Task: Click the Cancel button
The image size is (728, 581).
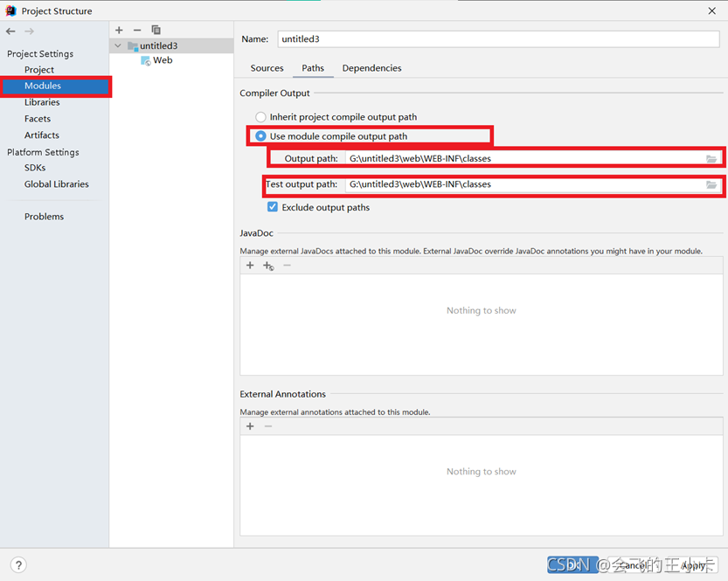Action: pyautogui.click(x=632, y=565)
